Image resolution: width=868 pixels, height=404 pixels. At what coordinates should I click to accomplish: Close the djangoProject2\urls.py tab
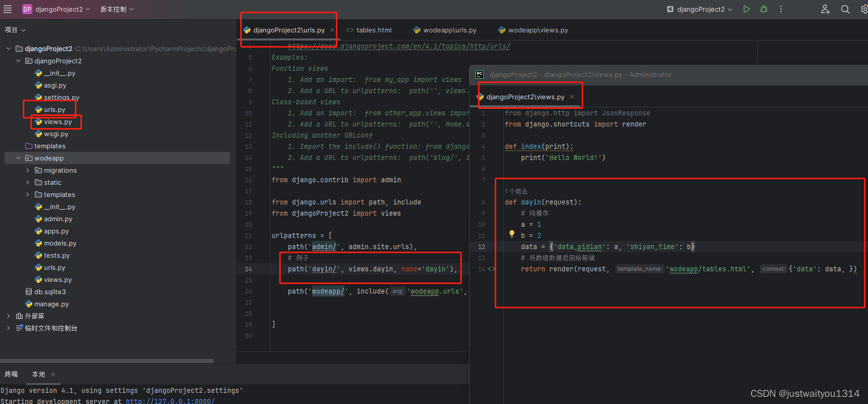click(332, 30)
